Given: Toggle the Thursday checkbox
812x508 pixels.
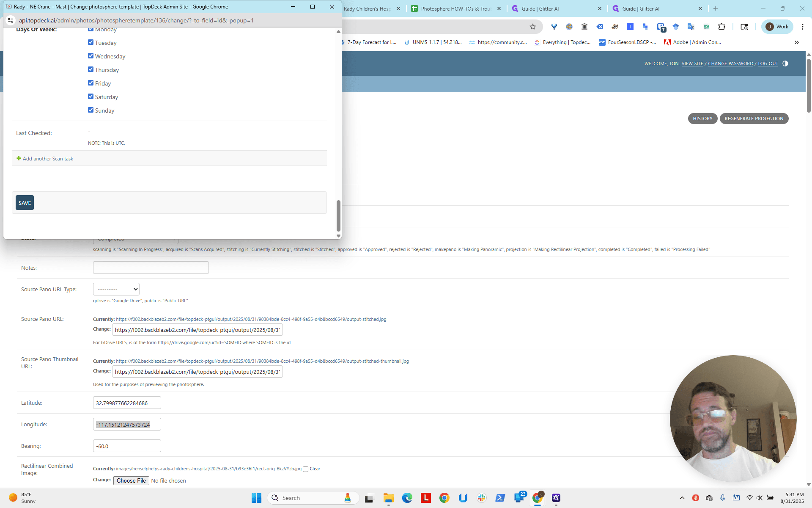Looking at the screenshot, I should pyautogui.click(x=91, y=69).
